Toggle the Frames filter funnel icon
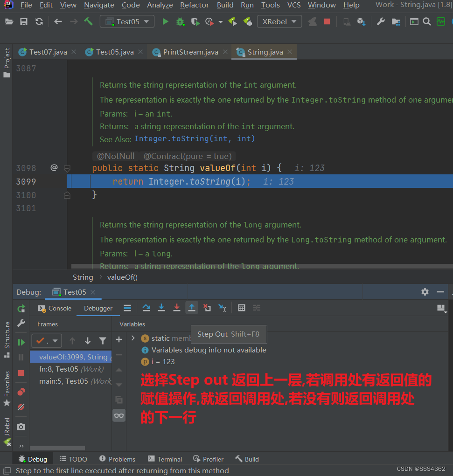This screenshot has width=453, height=476. [x=103, y=341]
